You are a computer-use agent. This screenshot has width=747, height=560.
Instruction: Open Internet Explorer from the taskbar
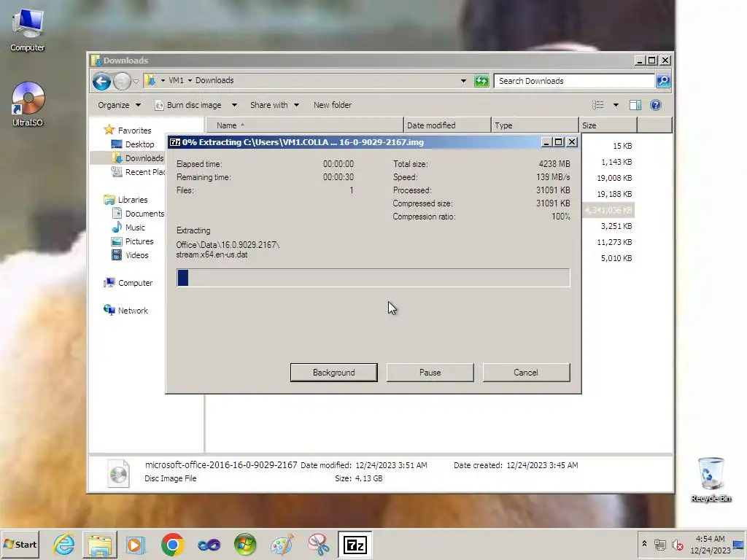pyautogui.click(x=64, y=545)
